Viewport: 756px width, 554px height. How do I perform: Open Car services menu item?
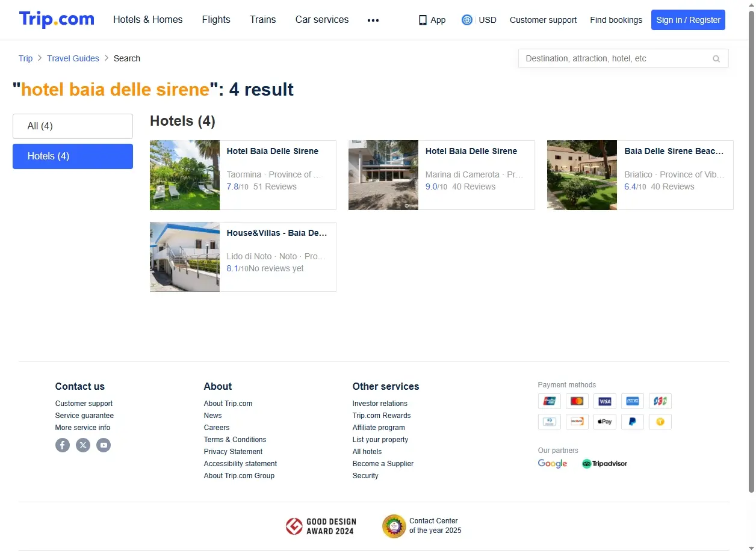coord(322,19)
